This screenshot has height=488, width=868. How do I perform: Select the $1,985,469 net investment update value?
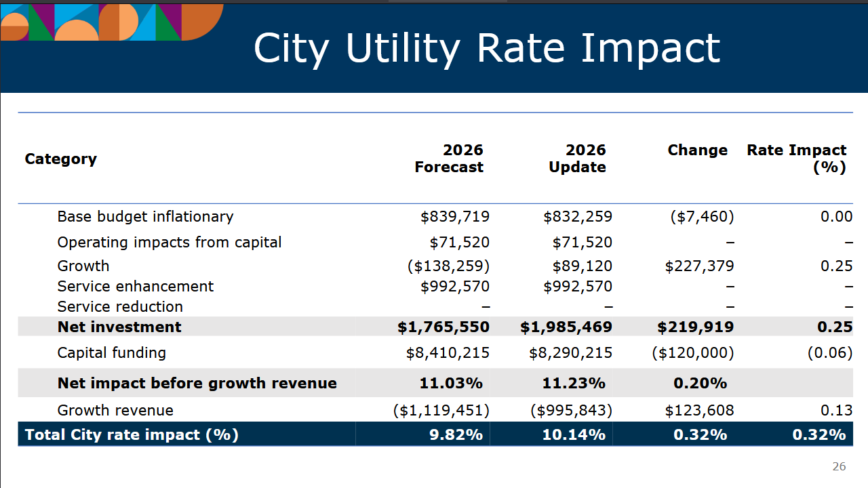click(x=566, y=327)
